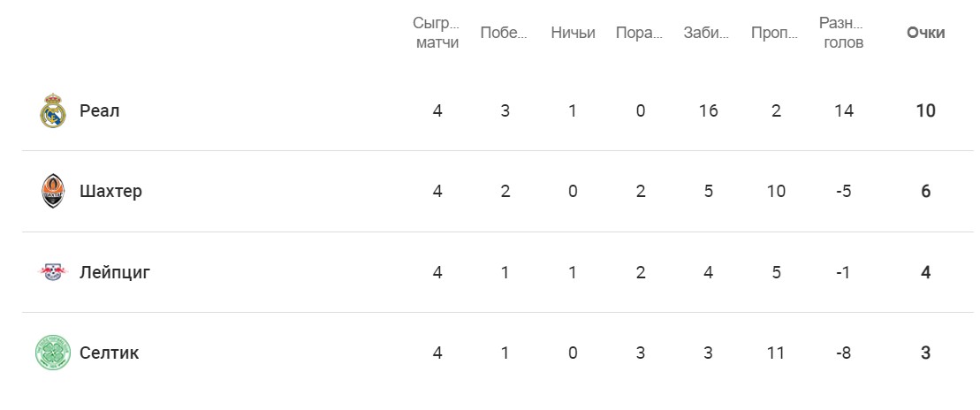This screenshot has height=410, width=980.
Task: Open the Шахтер team link
Action: [110, 191]
